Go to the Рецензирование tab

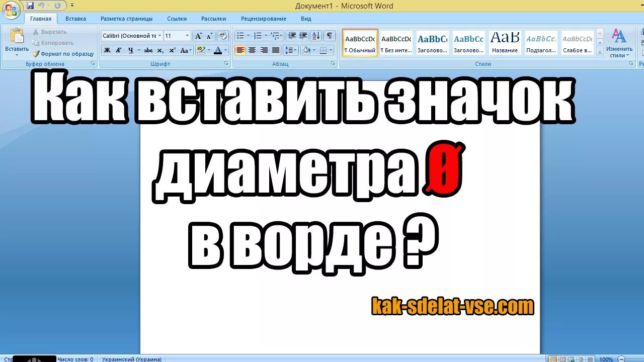click(x=263, y=19)
